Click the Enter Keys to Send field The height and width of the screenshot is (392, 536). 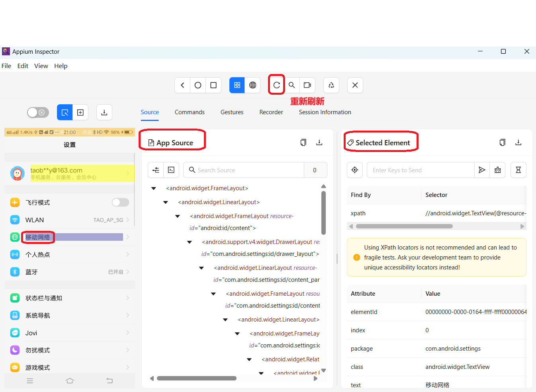coord(421,170)
